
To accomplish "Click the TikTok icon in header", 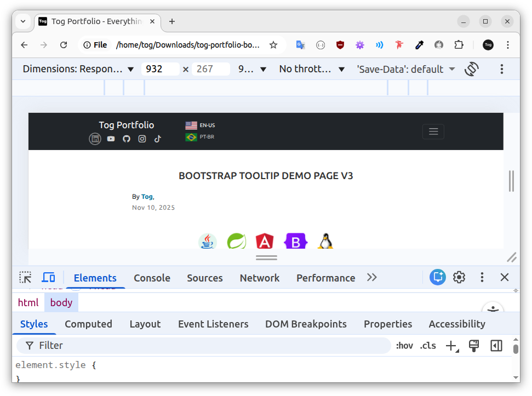I will pos(158,139).
